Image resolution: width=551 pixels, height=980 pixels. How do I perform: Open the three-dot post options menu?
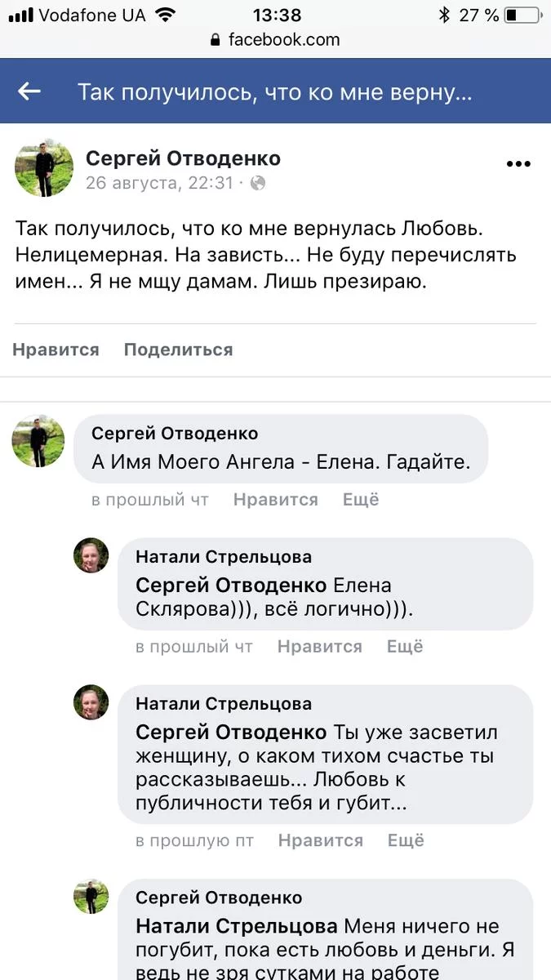(x=518, y=164)
